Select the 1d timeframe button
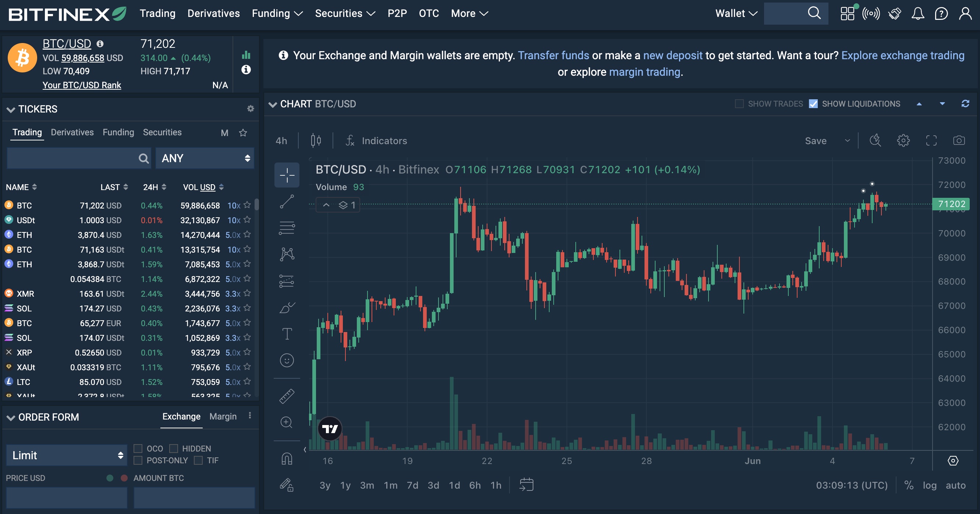This screenshot has height=514, width=980. coord(454,484)
